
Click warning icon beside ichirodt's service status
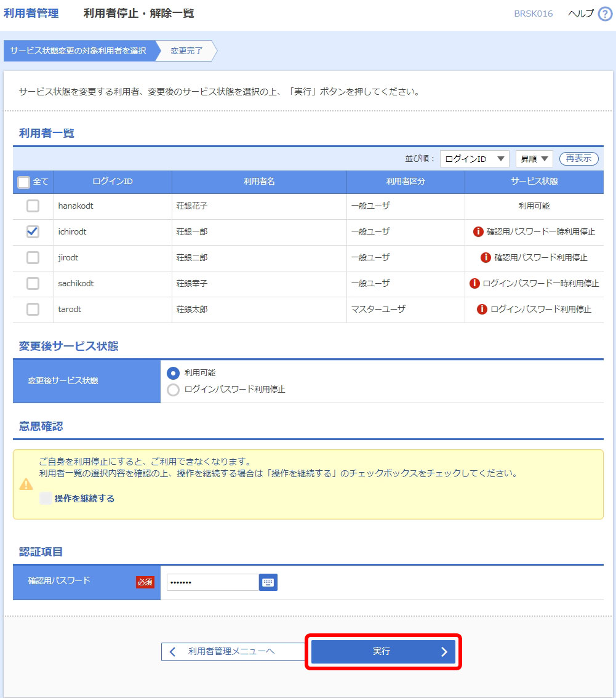478,232
